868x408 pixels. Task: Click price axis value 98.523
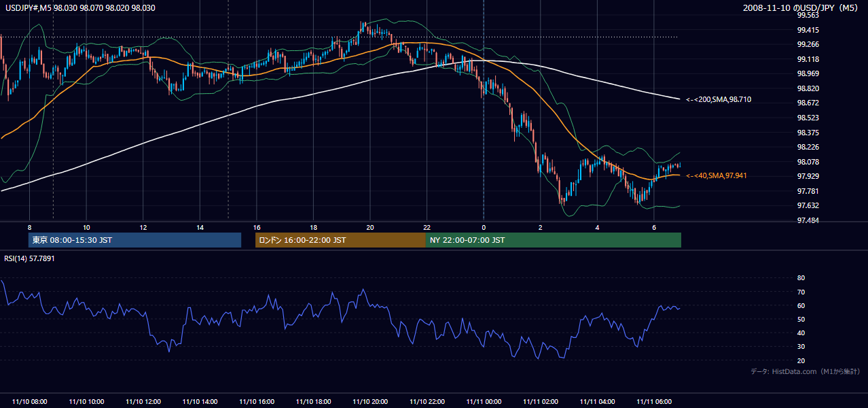(808, 118)
